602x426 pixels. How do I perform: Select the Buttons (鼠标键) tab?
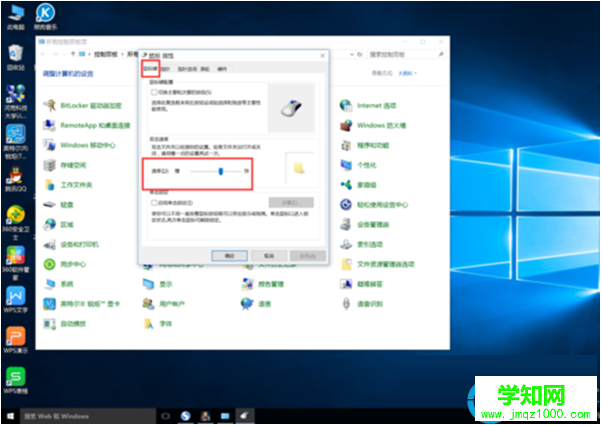click(150, 69)
